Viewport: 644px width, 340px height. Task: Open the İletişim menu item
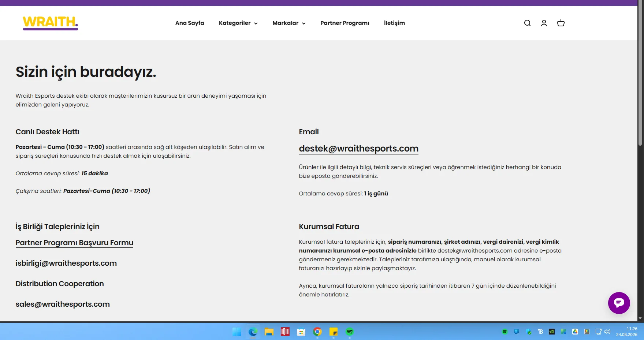point(394,23)
